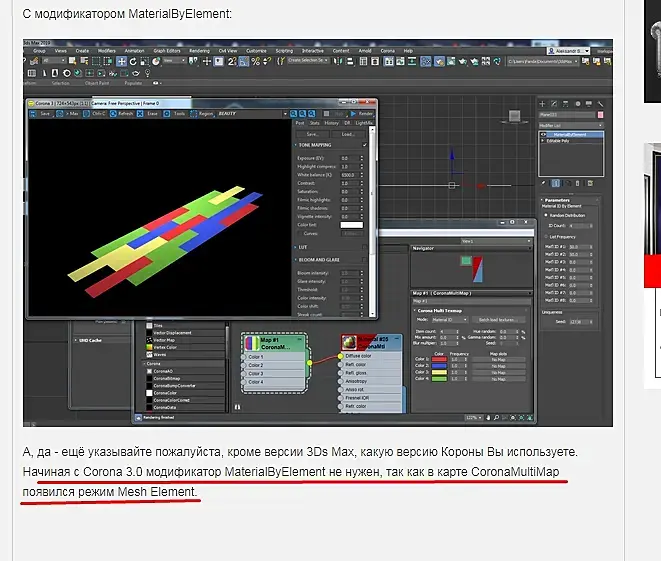Image resolution: width=661 pixels, height=561 pixels.
Task: Open the Utilities wrench icon in the command panel
Action: 600,104
